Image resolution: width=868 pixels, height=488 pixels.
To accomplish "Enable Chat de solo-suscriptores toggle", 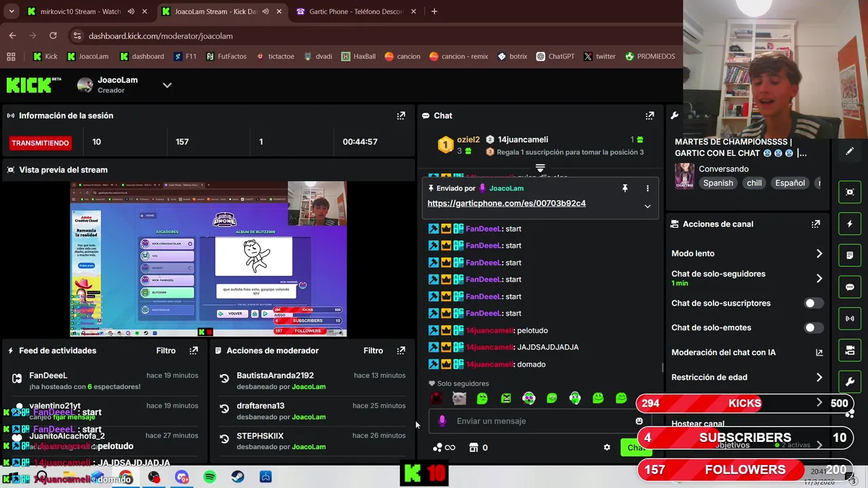I will (x=814, y=303).
